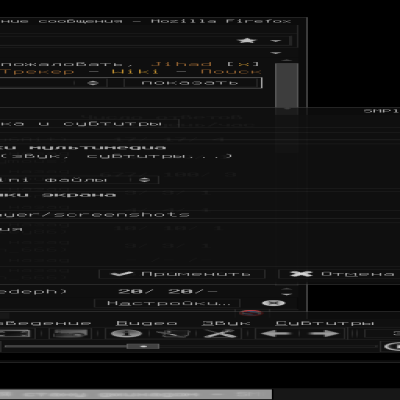The width and height of the screenshot is (400, 400).
Task: Click the Firefox page vertical scrollbar thumb
Action: pos(286,85)
